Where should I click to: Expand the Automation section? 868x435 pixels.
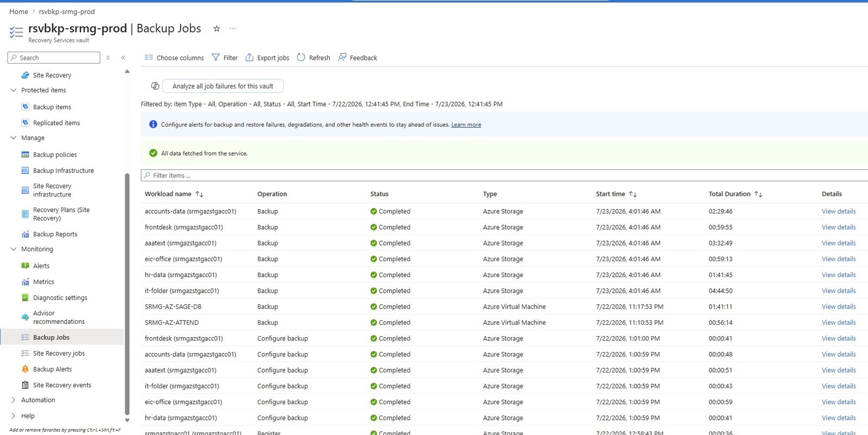pos(14,400)
